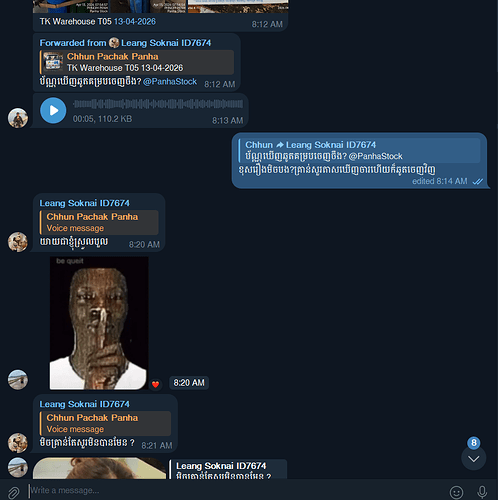Seek within the voice message waveform
This screenshot has width=498, height=500.
[x=158, y=104]
